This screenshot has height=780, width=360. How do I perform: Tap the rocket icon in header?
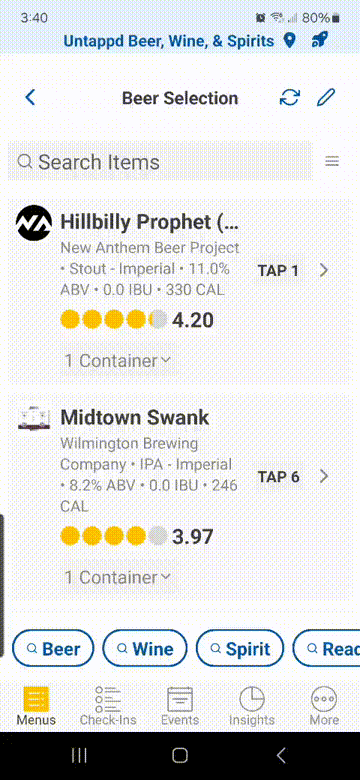click(x=319, y=41)
